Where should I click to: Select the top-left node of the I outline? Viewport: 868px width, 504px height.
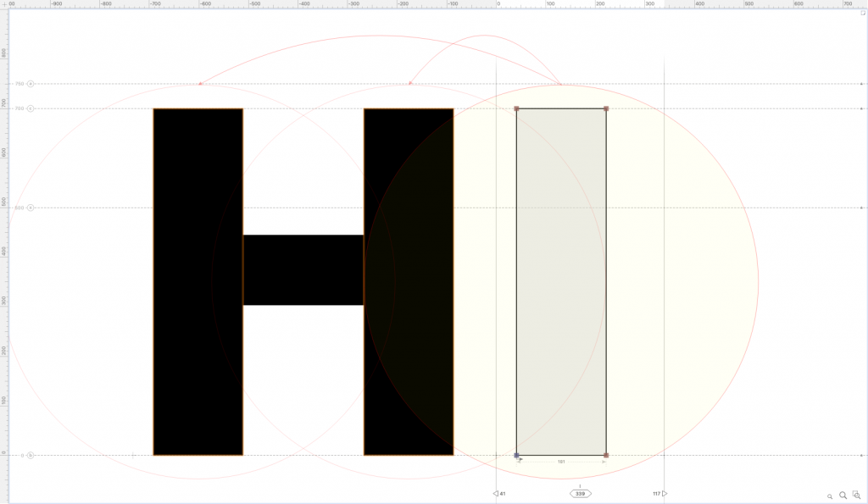click(x=516, y=108)
